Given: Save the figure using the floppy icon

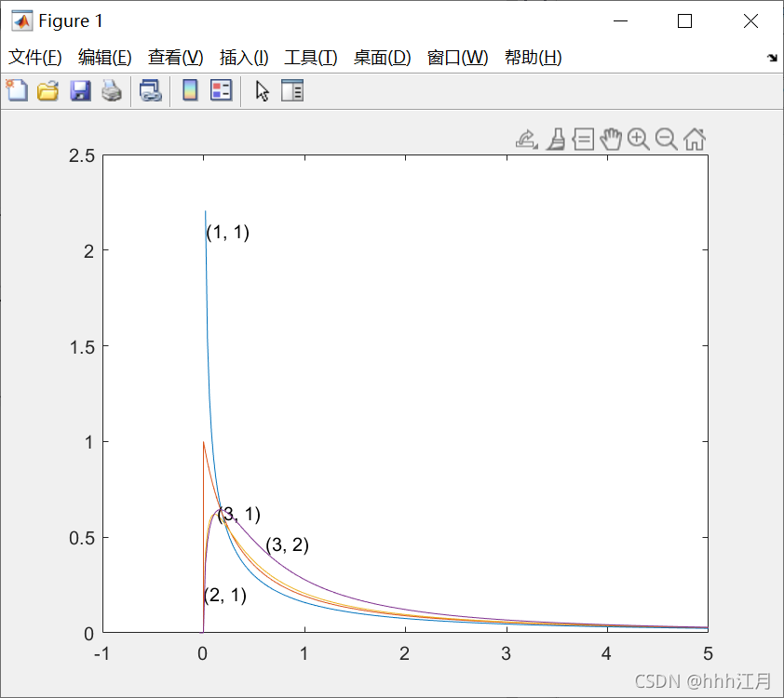Looking at the screenshot, I should (x=80, y=91).
